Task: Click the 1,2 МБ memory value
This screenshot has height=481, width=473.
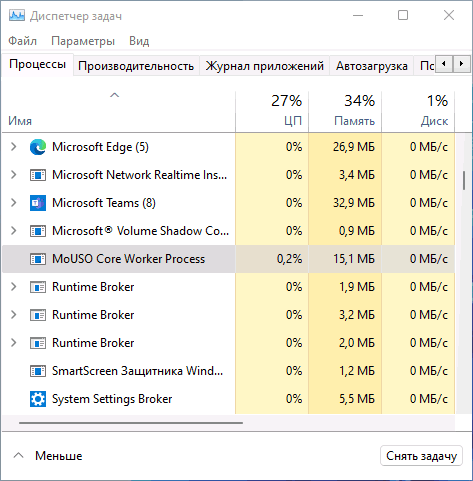Action: click(357, 371)
